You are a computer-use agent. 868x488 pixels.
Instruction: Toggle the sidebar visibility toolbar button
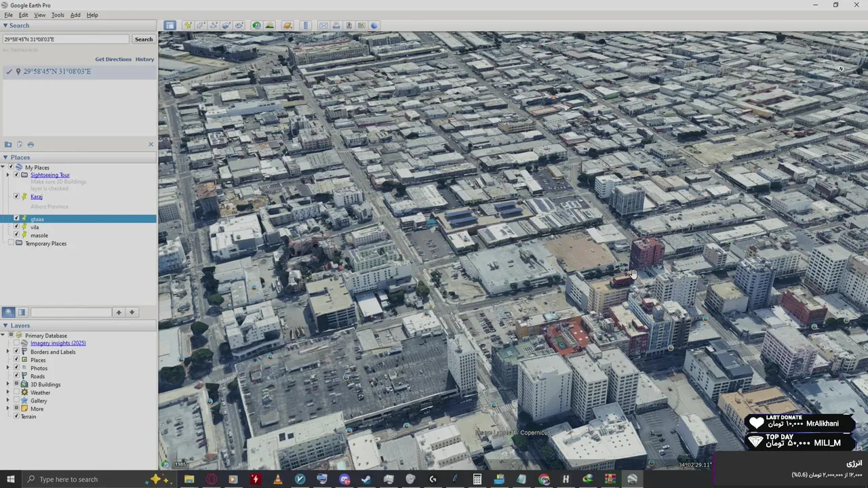click(170, 26)
